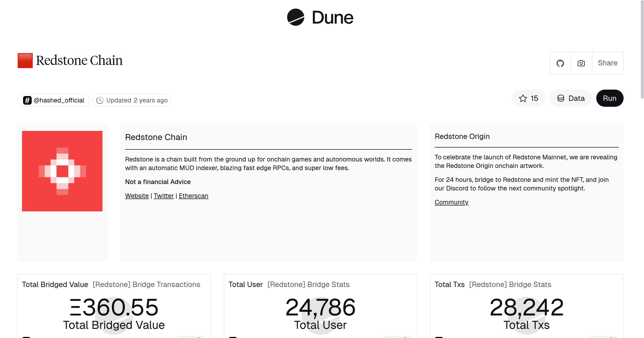Viewport: 644px width, 338px height.
Task: Open the Website link
Action: [137, 196]
